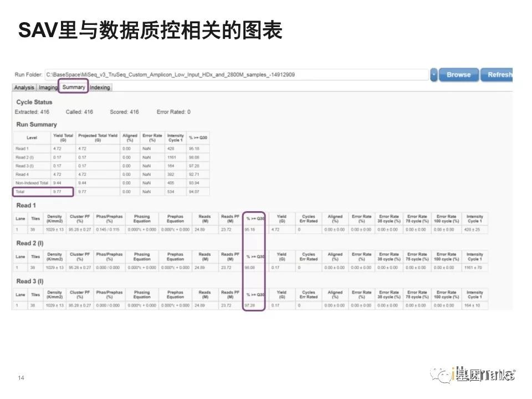This screenshot has width=532, height=399.
Task: Select the Summary tab
Action: click(x=74, y=87)
